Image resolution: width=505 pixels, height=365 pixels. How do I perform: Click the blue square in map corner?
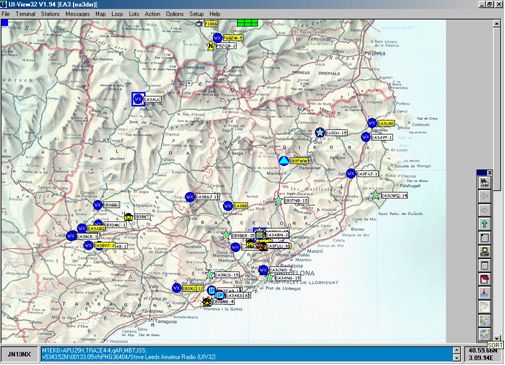click(5, 23)
